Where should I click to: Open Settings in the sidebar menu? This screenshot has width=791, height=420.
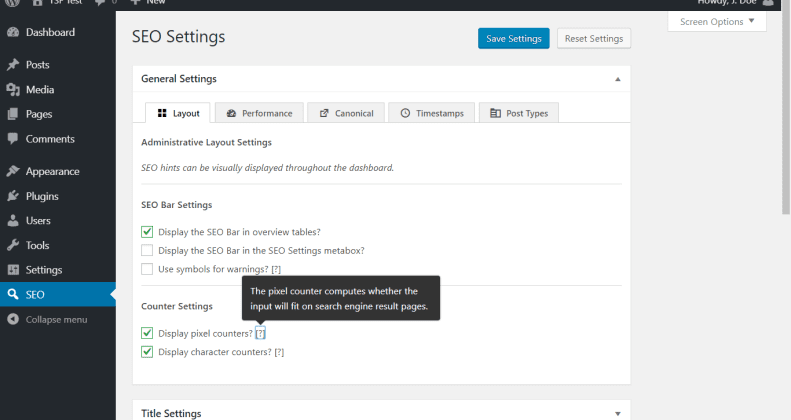coord(58,270)
